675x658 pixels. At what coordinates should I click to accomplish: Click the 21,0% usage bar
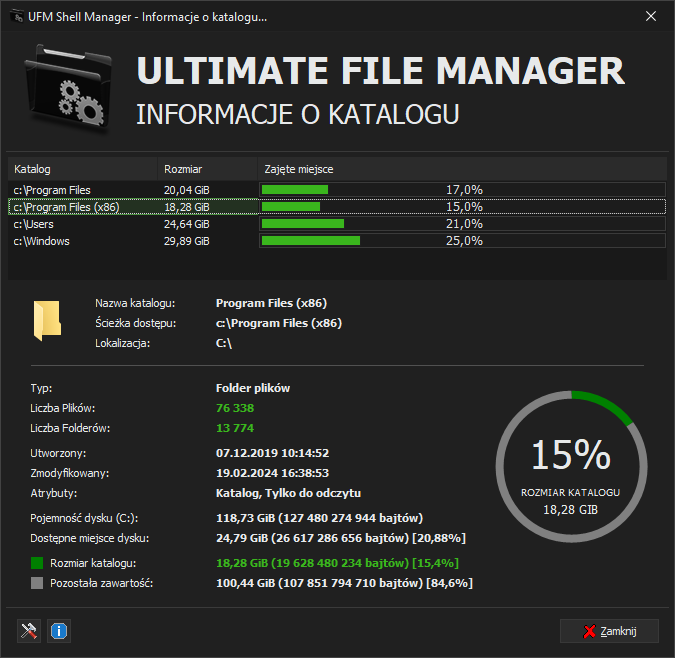[x=462, y=224]
